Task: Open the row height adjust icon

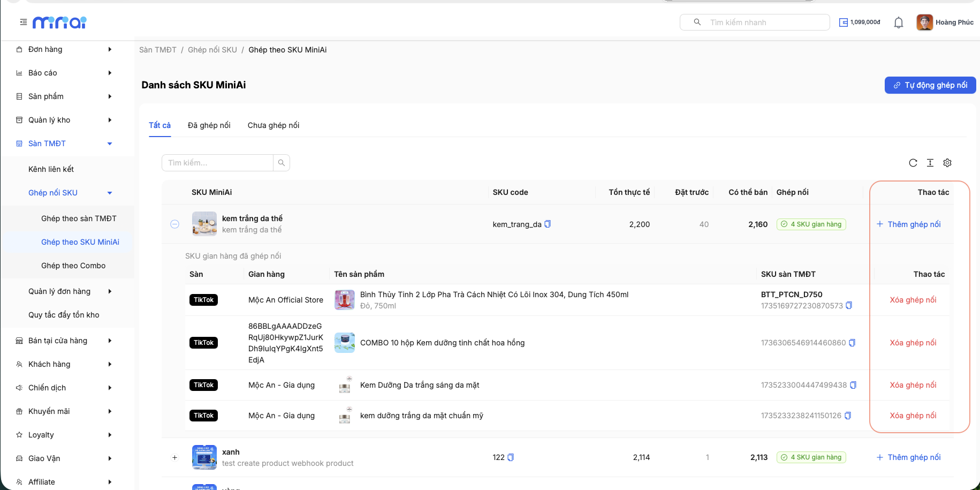Action: [930, 163]
